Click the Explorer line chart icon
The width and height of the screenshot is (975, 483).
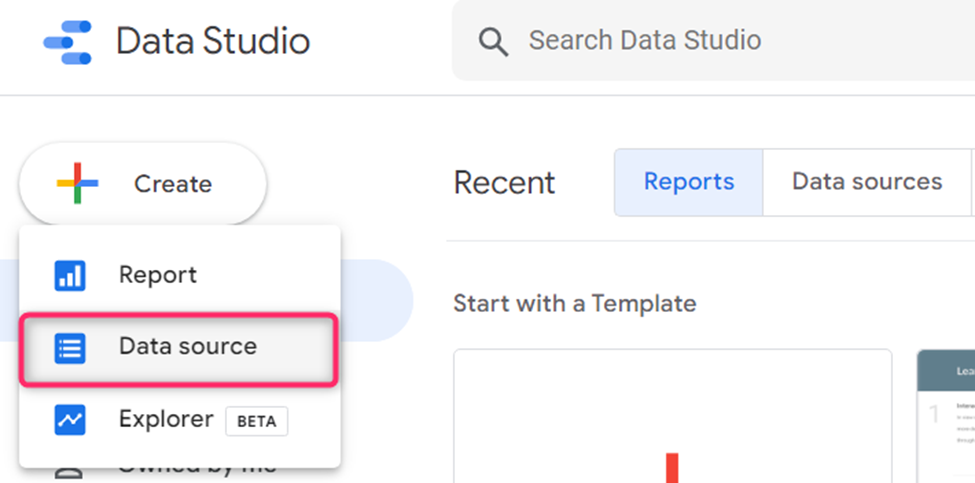[x=70, y=420]
